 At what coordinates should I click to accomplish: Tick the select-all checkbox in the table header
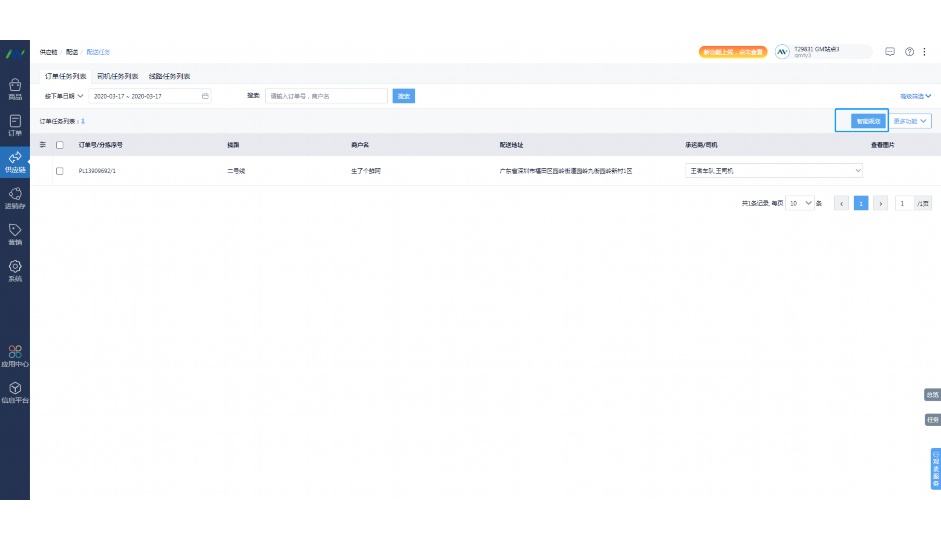click(60, 145)
